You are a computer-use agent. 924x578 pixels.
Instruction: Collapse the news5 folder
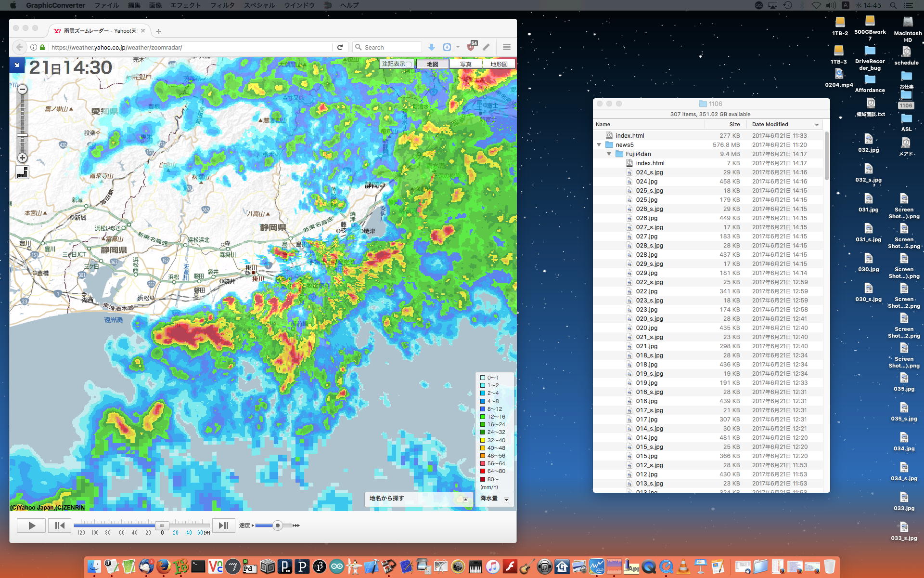599,145
